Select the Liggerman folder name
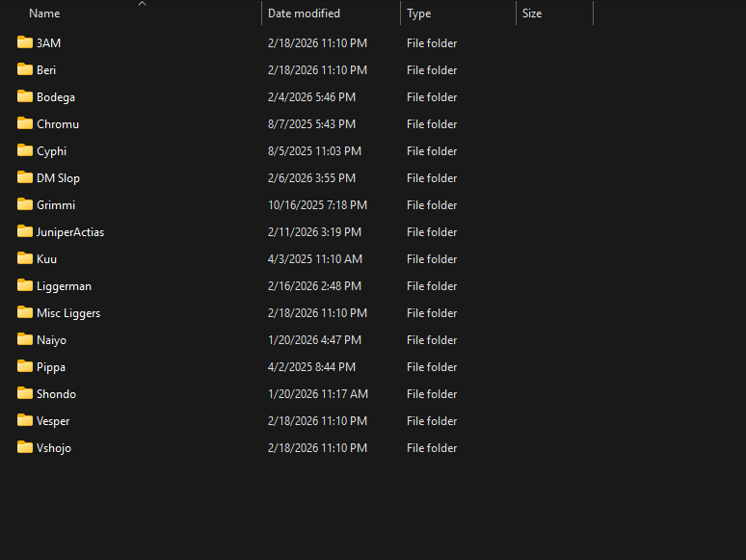 click(64, 286)
